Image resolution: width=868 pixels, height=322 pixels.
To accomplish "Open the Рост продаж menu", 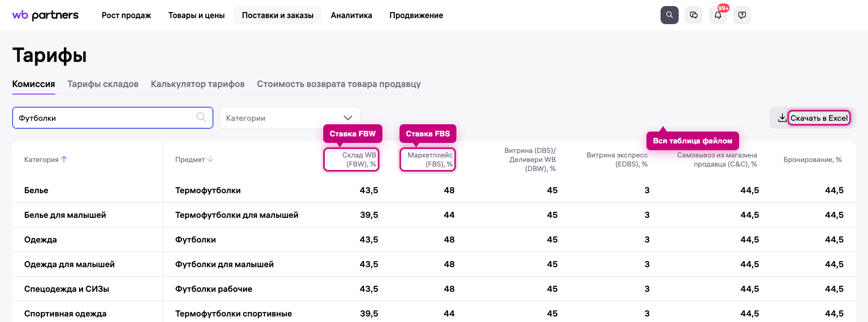I will (126, 15).
